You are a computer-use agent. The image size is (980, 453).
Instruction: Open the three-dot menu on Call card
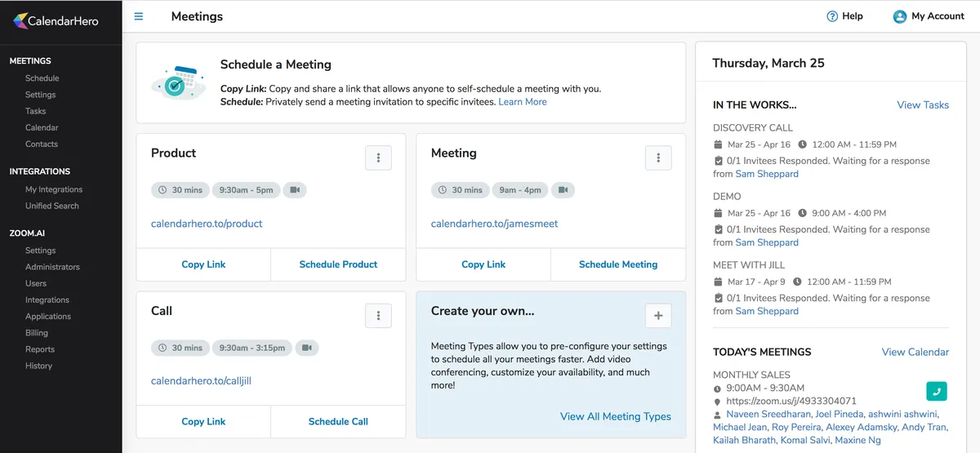point(378,316)
